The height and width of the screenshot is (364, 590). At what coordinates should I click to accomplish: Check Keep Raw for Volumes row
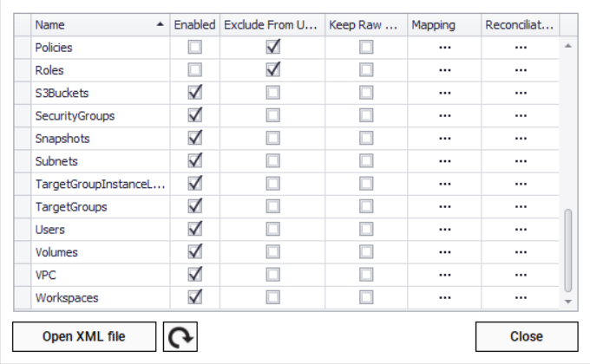pos(366,252)
